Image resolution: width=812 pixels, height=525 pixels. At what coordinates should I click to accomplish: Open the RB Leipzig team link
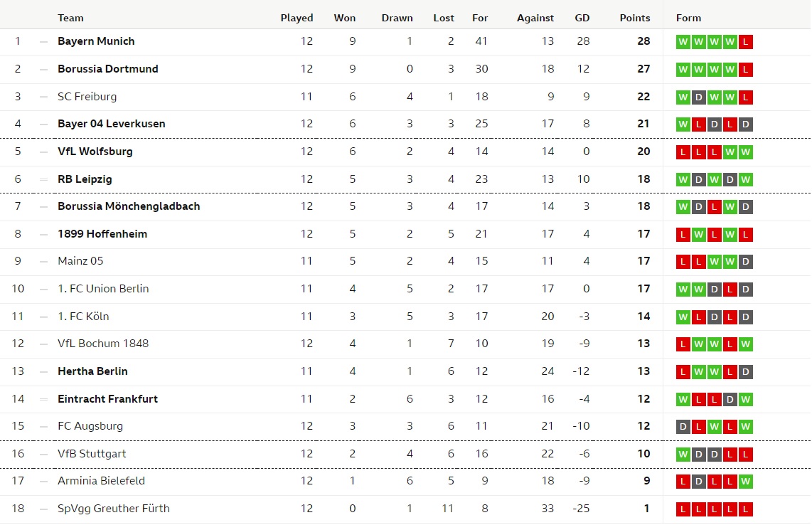point(85,179)
